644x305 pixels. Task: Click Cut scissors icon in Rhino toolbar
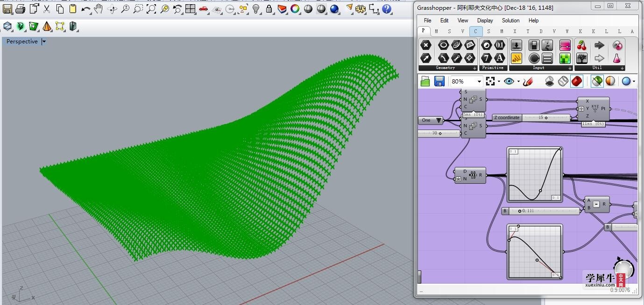[x=47, y=8]
